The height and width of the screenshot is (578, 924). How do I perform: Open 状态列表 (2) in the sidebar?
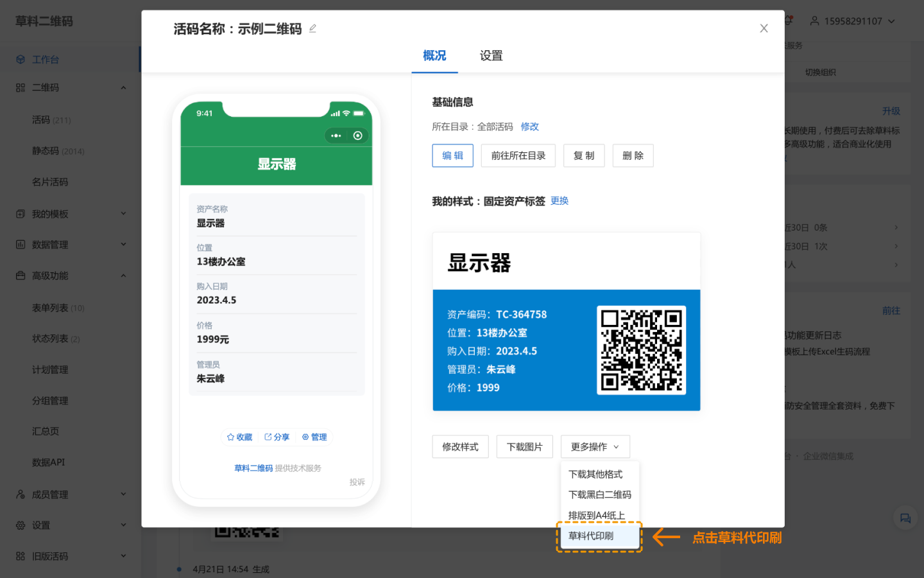click(x=56, y=339)
